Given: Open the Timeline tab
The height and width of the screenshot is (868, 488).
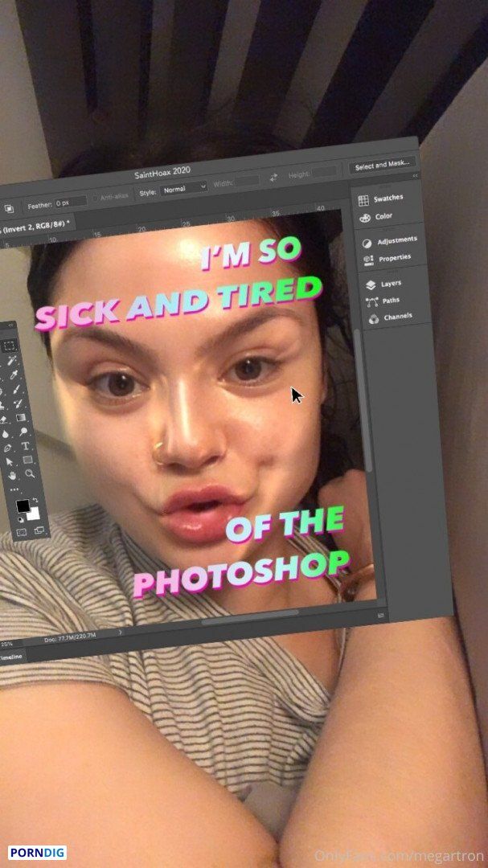Looking at the screenshot, I should pyautogui.click(x=11, y=657).
